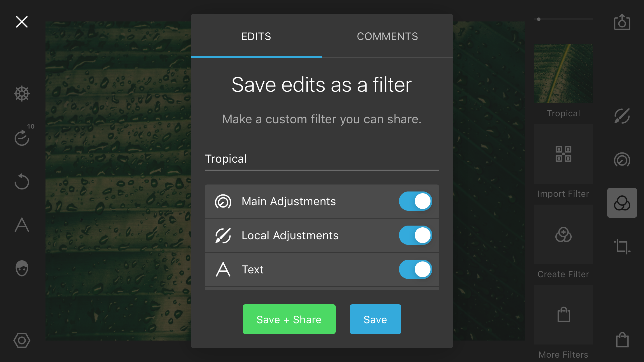Open Local Adjustments brush icon in right sidebar

coord(622,116)
